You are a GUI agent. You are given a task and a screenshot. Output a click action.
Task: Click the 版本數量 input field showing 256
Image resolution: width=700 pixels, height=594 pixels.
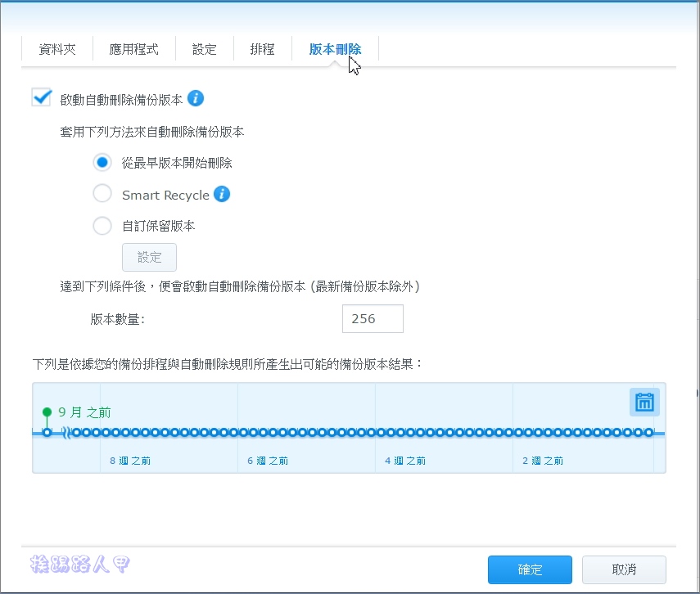[x=373, y=318]
